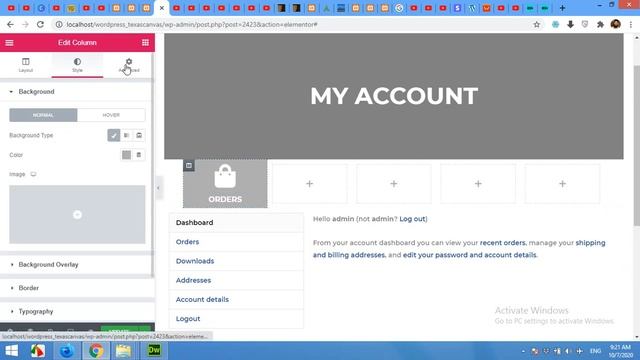Open Addresses in the account menu

pyautogui.click(x=236, y=280)
